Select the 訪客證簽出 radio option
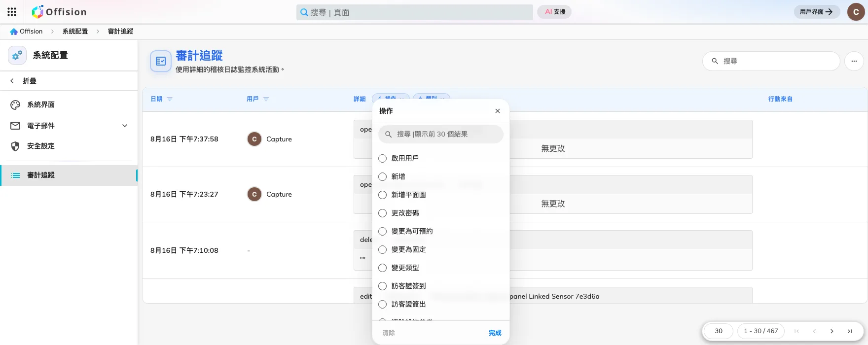 (382, 304)
